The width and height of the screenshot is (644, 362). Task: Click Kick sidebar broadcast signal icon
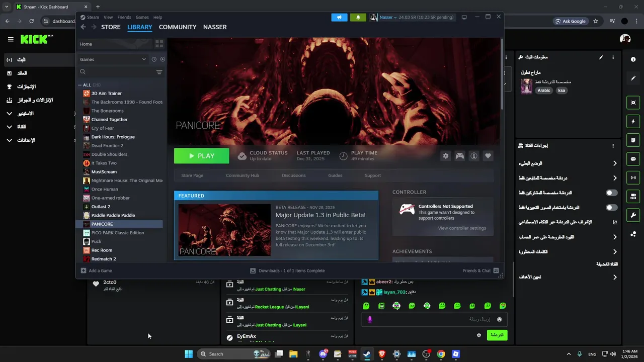633,177
